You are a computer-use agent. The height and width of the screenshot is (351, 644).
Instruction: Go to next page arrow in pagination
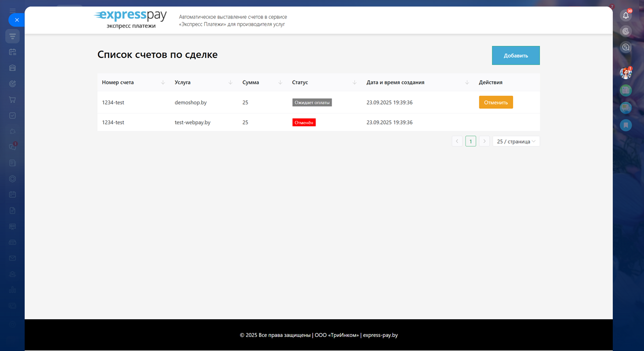(484, 142)
